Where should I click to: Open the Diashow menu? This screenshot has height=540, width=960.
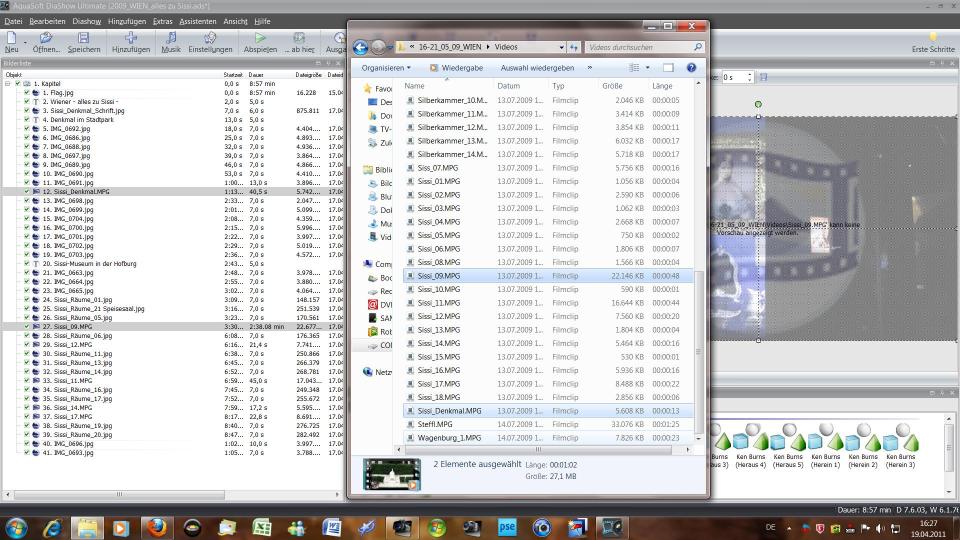87,20
